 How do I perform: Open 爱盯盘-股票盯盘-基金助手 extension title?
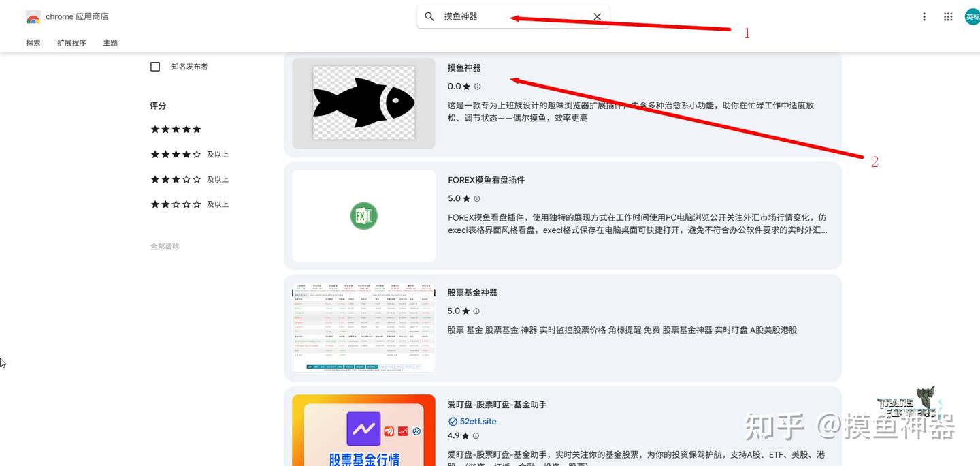coord(497,405)
